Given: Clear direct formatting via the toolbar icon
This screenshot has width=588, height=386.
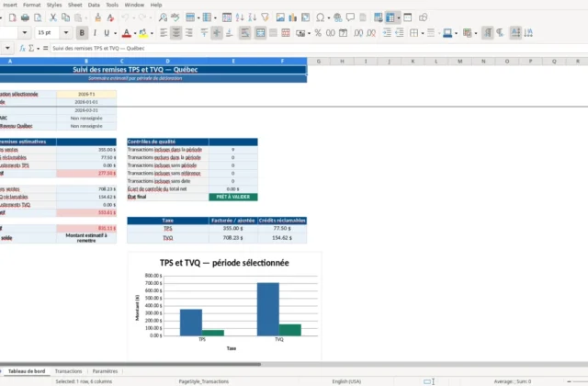Looking at the screenshot, I should (x=110, y=17).
